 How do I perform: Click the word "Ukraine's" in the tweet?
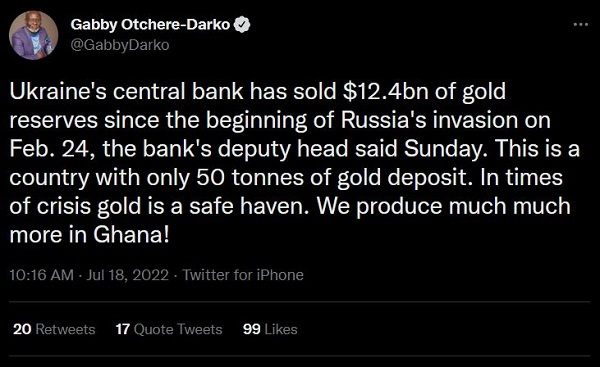[58, 91]
